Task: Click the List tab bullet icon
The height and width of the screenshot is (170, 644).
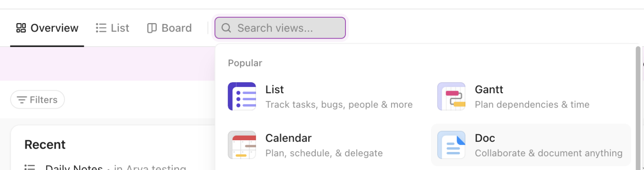Action: [101, 28]
